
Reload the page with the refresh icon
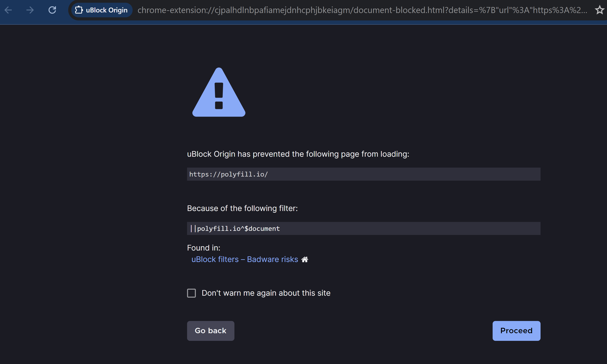click(x=52, y=10)
